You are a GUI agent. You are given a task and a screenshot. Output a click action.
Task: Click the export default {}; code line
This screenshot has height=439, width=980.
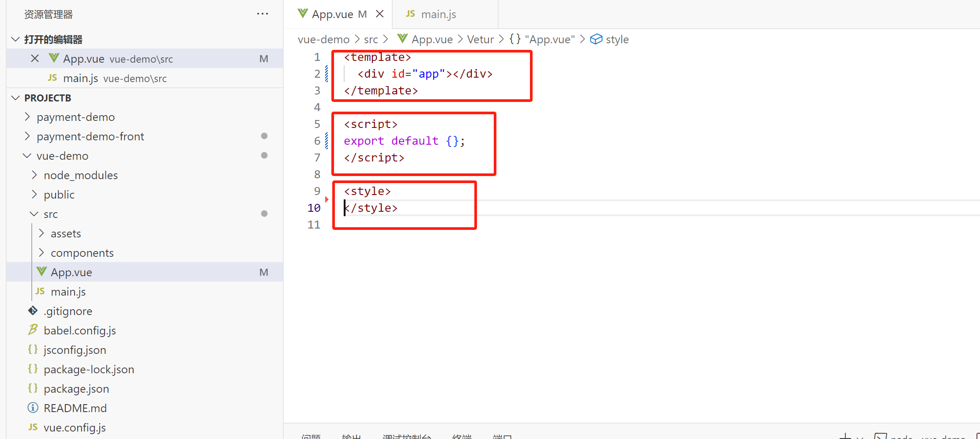[404, 141]
